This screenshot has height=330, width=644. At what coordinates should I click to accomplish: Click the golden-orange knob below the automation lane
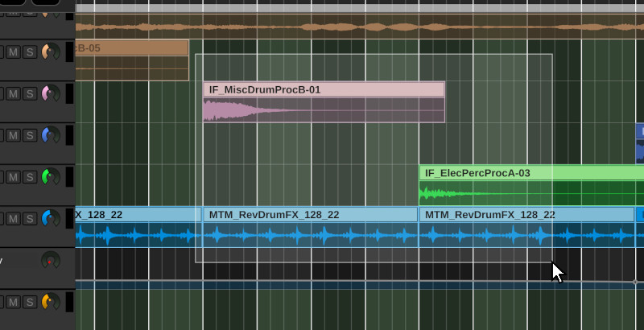tap(51, 302)
